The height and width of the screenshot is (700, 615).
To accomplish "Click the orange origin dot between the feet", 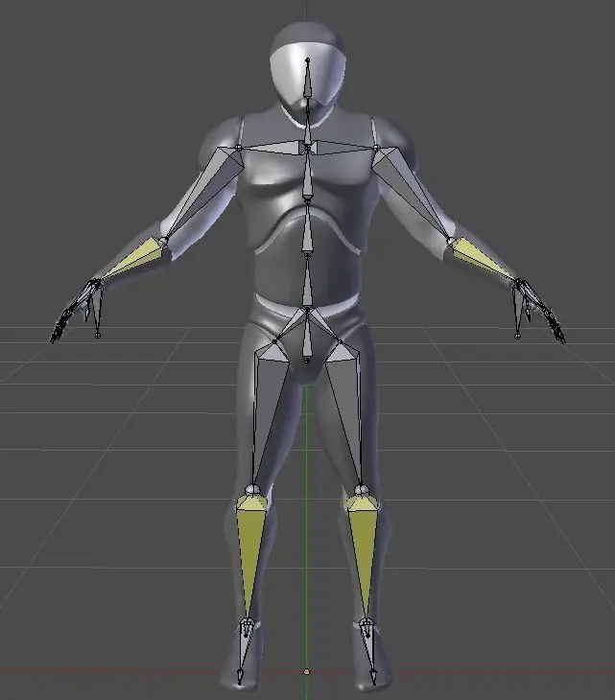I will point(306,671).
